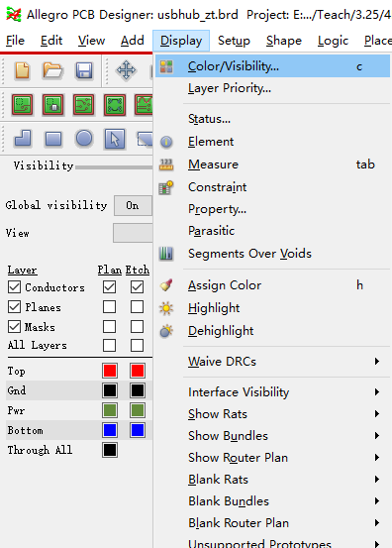The image size is (392, 548).
Task: Select Property... menu entry
Action: (272, 209)
